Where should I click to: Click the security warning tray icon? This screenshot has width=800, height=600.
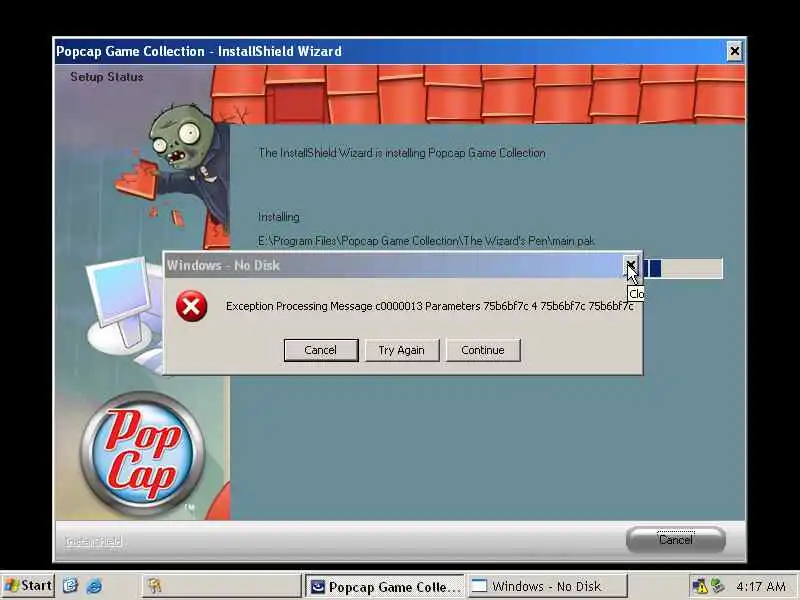point(699,586)
